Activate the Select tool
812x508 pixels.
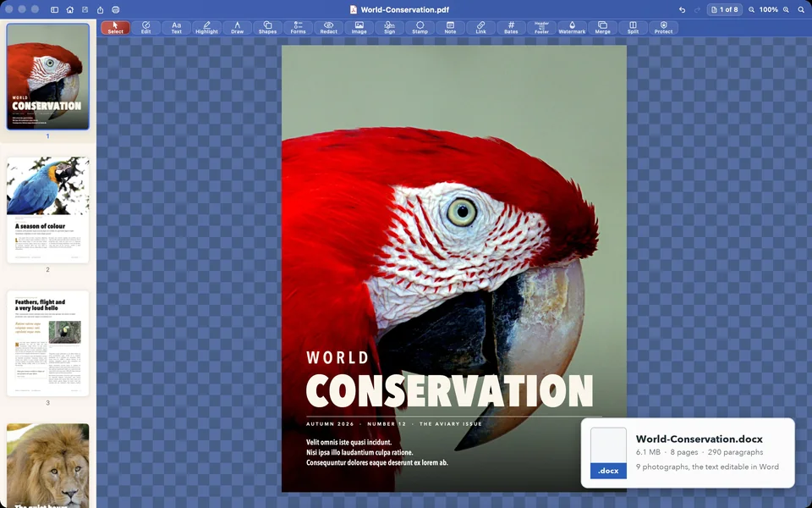tap(116, 27)
